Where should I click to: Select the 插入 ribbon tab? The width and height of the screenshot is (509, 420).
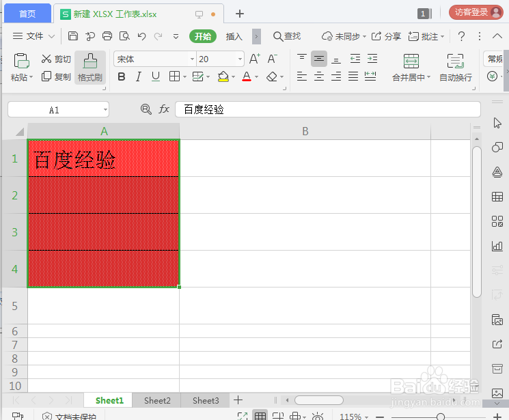(234, 36)
